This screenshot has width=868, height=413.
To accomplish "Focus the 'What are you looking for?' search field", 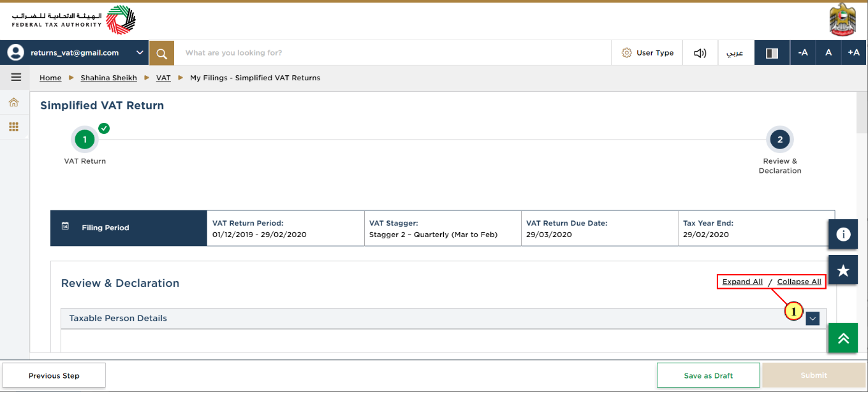I will tap(392, 53).
